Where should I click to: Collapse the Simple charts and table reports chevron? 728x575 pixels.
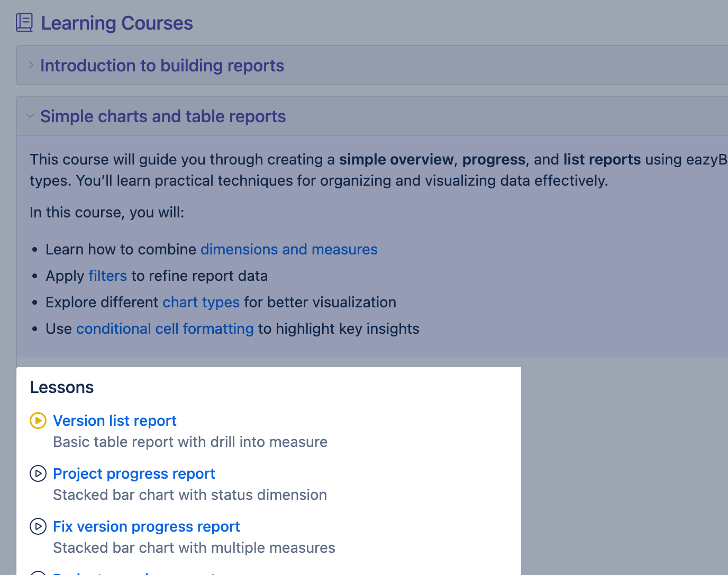(x=30, y=116)
